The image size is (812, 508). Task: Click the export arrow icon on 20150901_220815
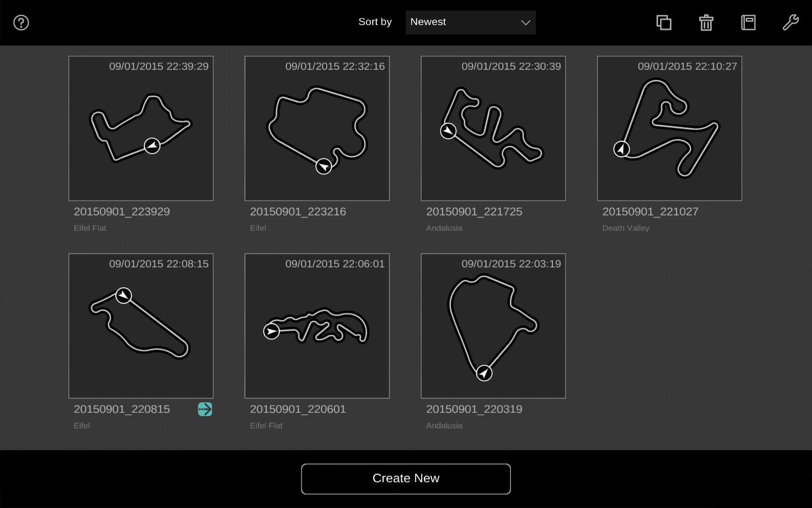[x=205, y=409]
